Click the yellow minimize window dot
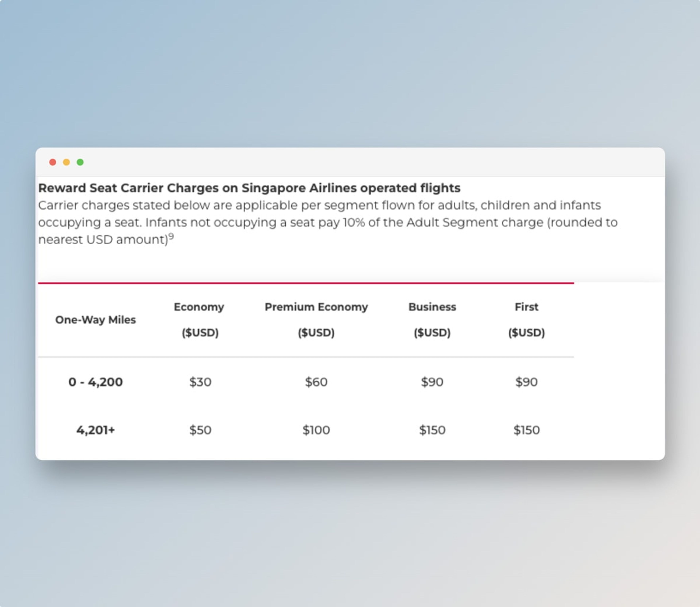700x607 pixels. 66,162
